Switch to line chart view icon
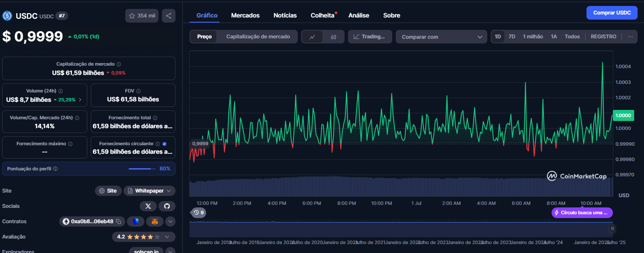Viewport: 644px width, 253px height. point(312,37)
